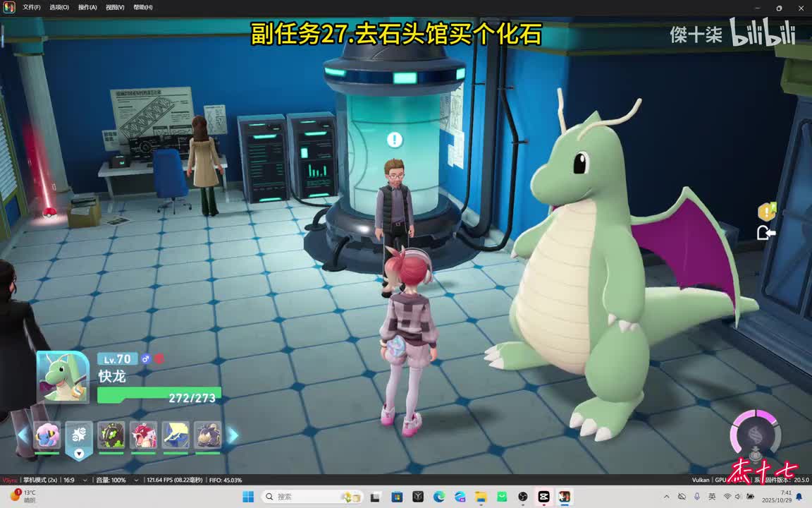Open the 视图(V) menu
This screenshot has height=508, width=812.
pos(115,7)
